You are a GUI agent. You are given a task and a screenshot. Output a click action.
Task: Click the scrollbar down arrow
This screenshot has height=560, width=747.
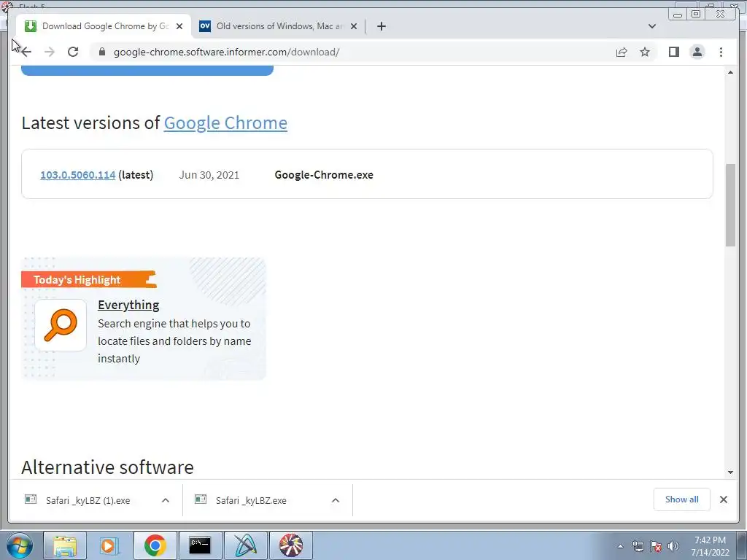pos(730,472)
